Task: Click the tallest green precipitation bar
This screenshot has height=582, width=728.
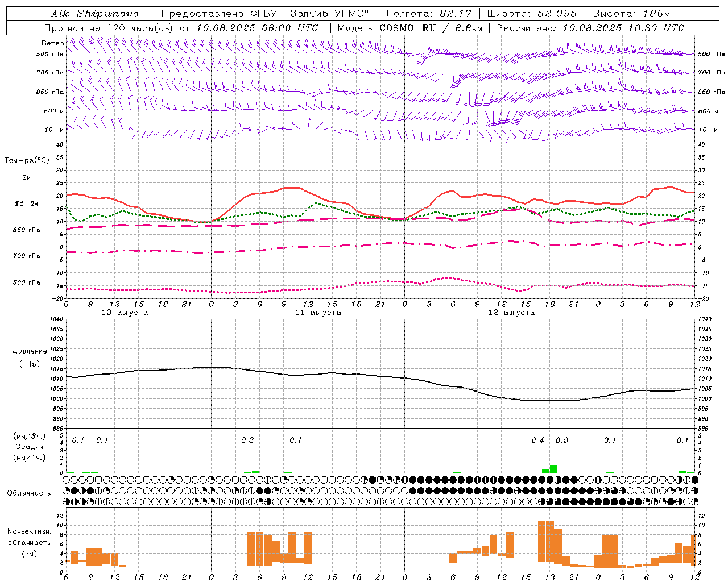Action: click(553, 469)
